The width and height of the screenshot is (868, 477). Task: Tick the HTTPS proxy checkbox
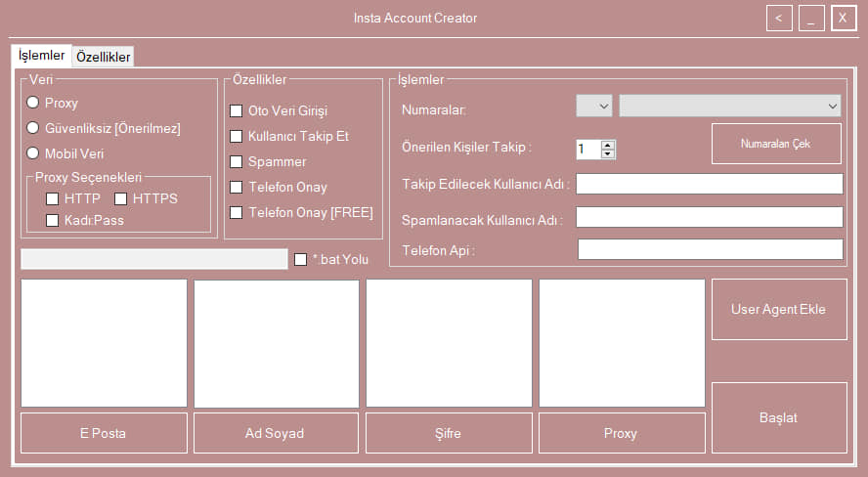click(120, 198)
